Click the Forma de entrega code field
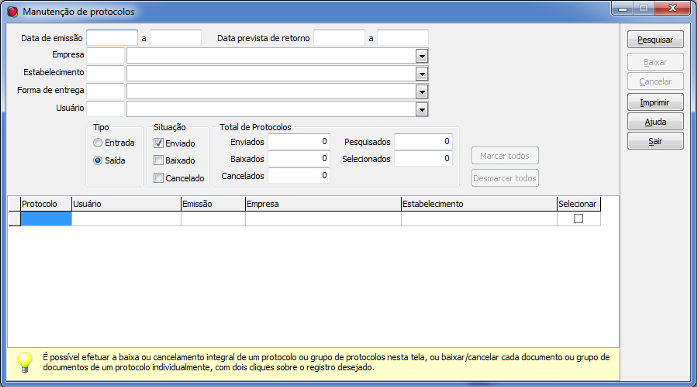 106,92
